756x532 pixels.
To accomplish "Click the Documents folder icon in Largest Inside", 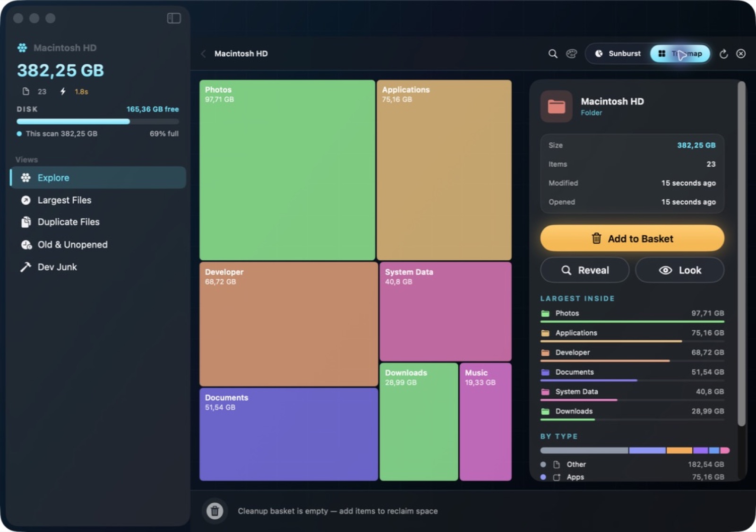I will pos(545,372).
